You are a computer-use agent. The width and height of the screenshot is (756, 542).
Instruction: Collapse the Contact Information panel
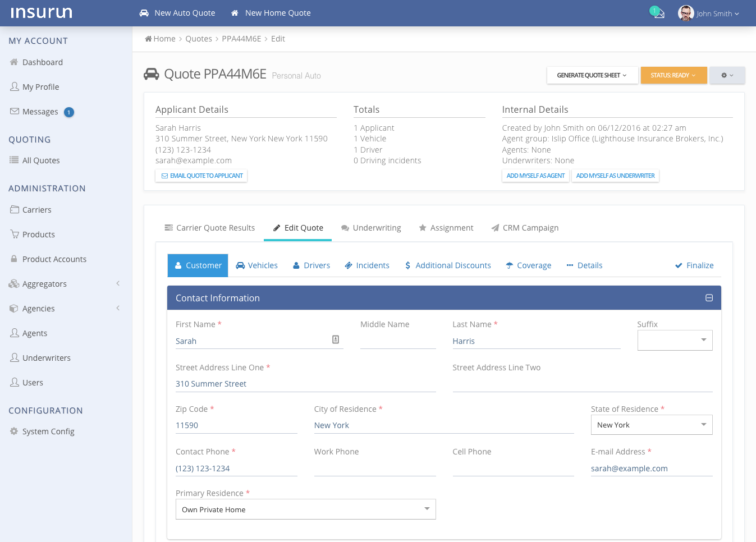point(709,298)
